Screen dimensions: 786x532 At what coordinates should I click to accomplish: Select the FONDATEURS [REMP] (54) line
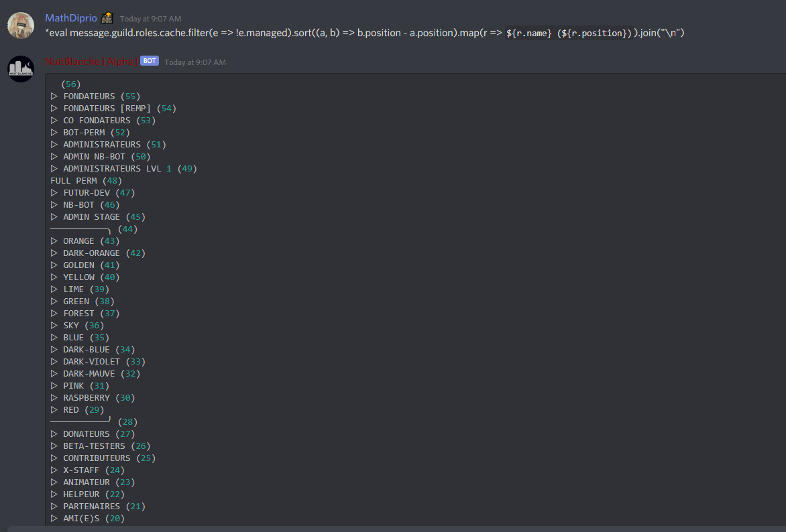(x=114, y=108)
